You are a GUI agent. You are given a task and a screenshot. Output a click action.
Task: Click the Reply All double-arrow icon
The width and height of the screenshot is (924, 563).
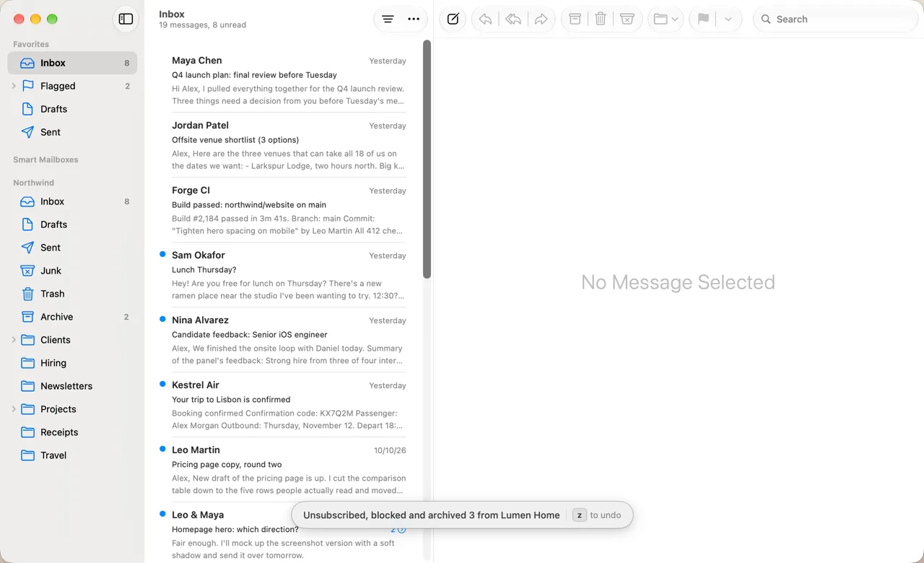click(x=513, y=19)
